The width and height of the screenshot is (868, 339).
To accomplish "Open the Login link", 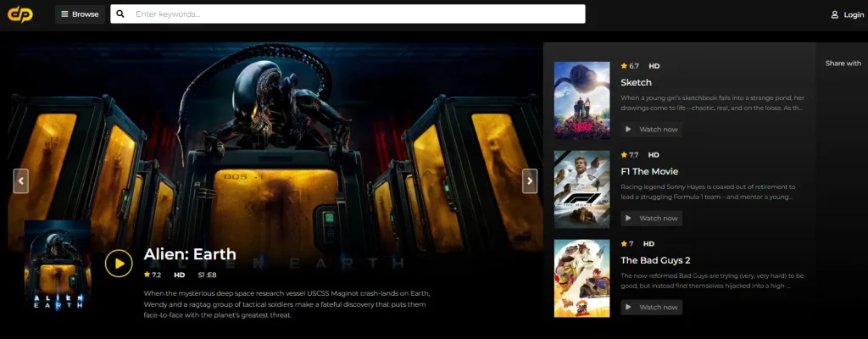I will [x=853, y=14].
